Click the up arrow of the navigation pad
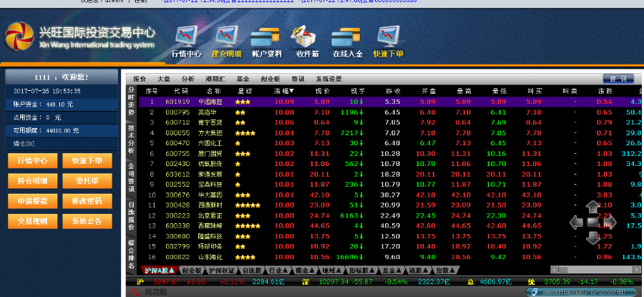Image resolution: width=644 pixels, height=297 pixels. 592,207
